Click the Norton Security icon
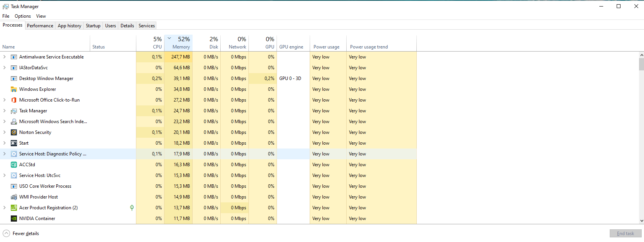Viewport: 644px width, 242px height. pos(14,132)
